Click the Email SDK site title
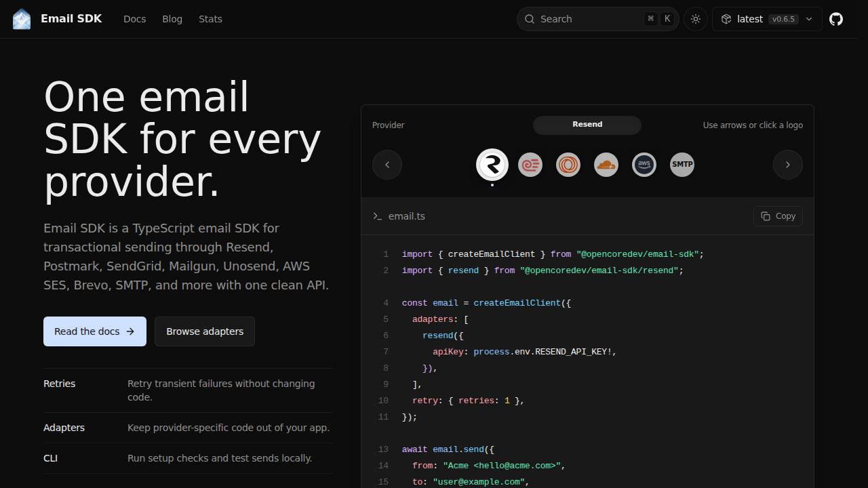 71,19
